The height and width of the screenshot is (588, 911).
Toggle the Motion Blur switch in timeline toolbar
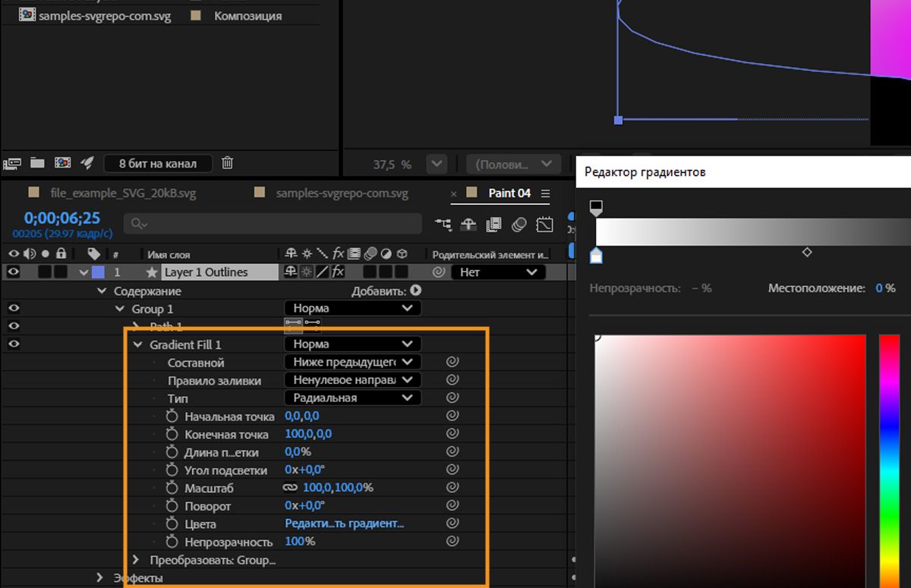[519, 224]
